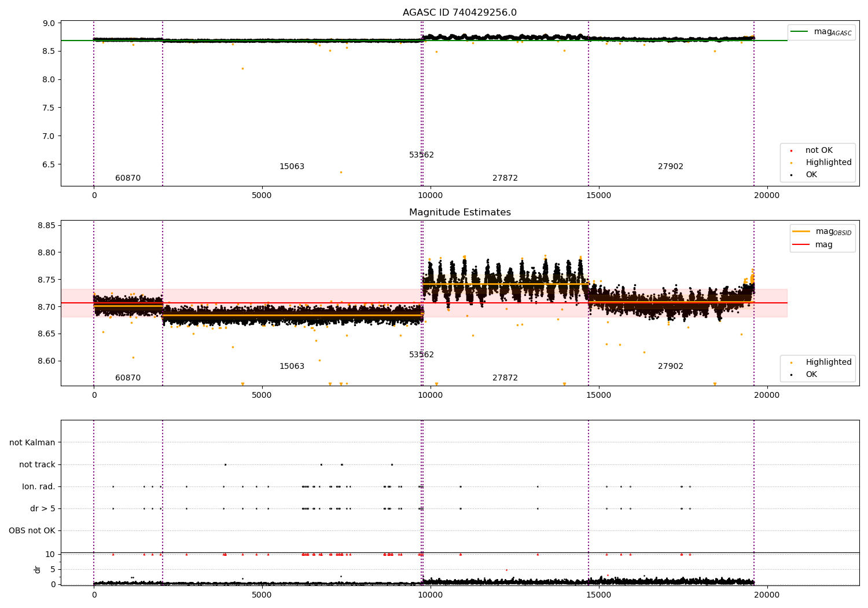Image resolution: width=868 pixels, height=608 pixels.
Task: Select the mag OBSID legend entry in middle plot
Action: click(x=822, y=232)
